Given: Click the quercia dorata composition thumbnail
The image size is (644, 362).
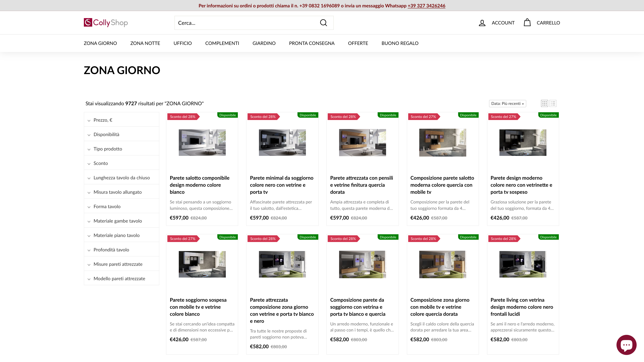Looking at the screenshot, I should pos(443,264).
